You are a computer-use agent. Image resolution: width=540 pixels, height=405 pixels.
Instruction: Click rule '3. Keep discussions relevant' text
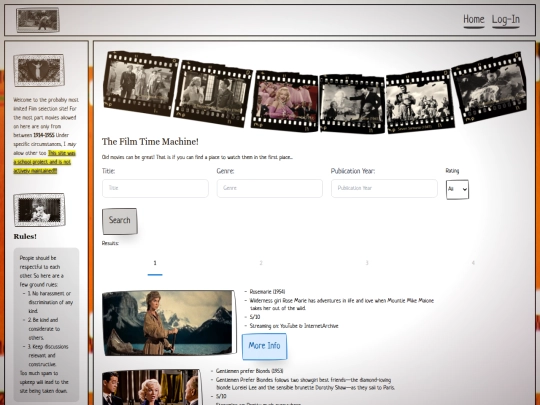click(48, 355)
